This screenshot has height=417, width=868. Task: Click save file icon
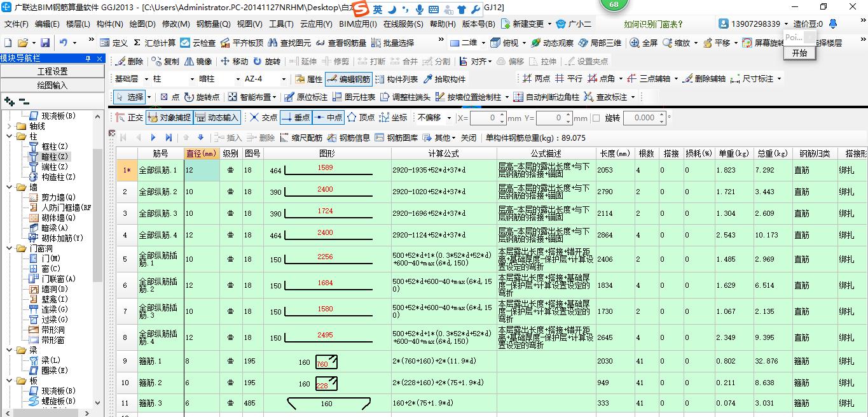[x=45, y=43]
